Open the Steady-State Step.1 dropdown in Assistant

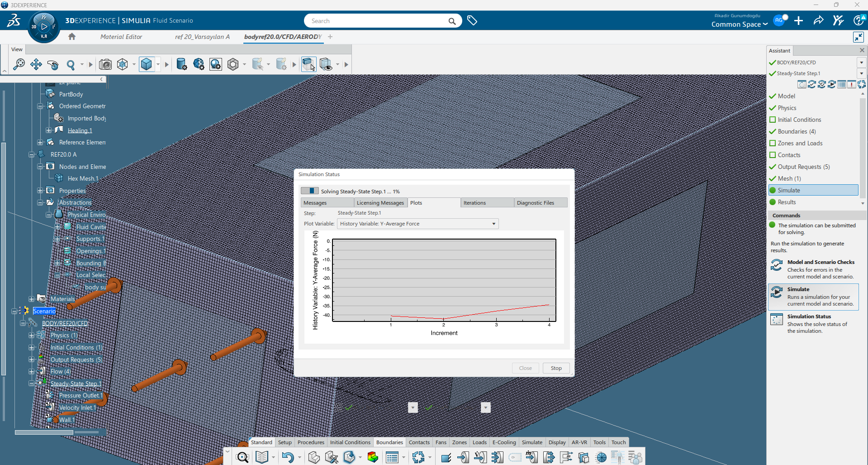[x=861, y=73]
